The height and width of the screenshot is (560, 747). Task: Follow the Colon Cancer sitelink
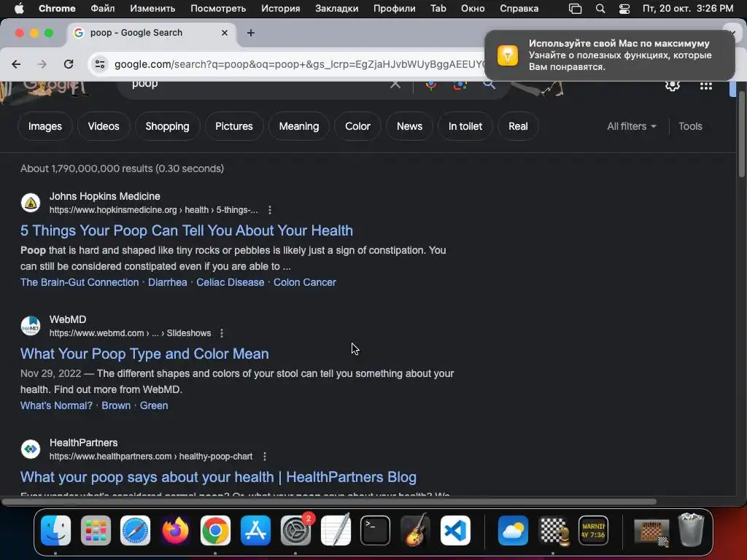pos(305,282)
